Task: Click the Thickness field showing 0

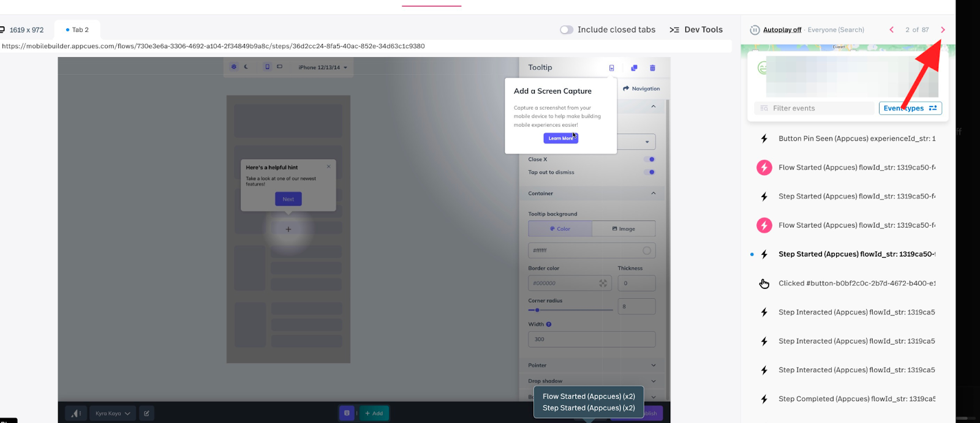Action: 636,283
